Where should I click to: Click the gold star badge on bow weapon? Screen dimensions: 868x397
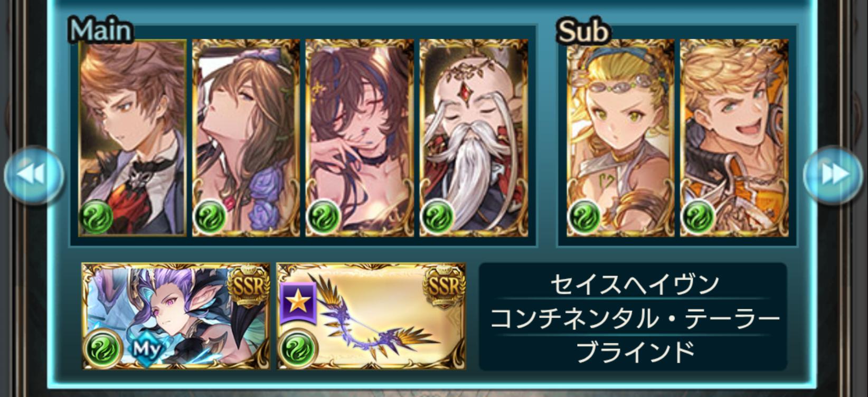298,303
